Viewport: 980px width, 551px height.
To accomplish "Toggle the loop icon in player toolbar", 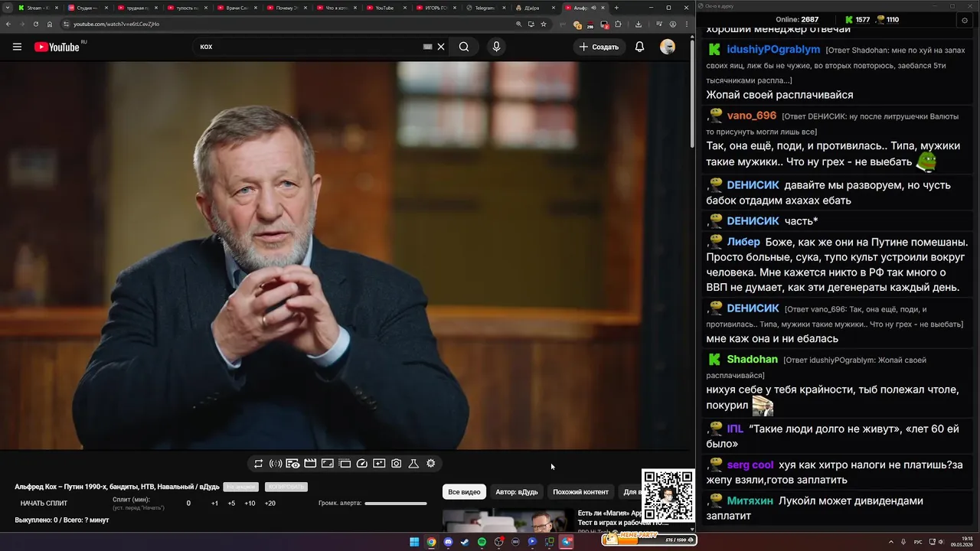I will tap(258, 464).
